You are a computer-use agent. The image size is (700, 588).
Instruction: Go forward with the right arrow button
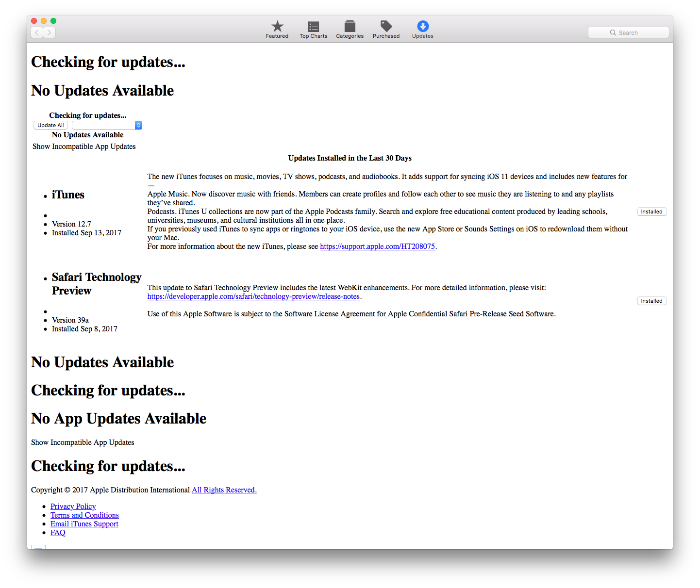pyautogui.click(x=49, y=33)
